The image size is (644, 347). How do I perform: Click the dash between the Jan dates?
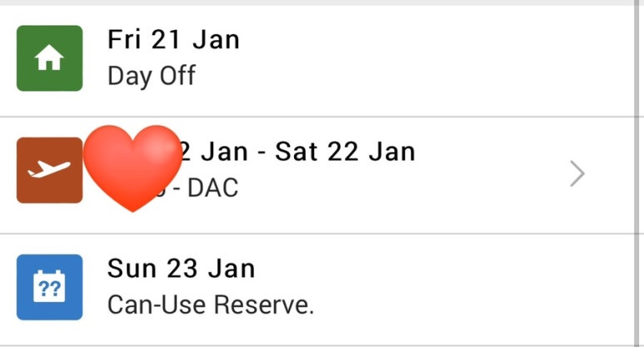coord(262,153)
